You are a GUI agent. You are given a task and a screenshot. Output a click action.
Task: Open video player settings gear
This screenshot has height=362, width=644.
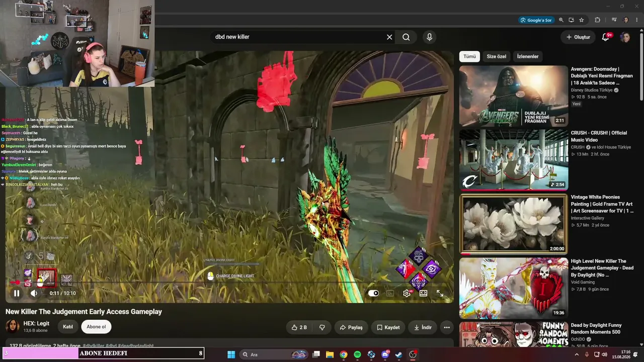407,293
